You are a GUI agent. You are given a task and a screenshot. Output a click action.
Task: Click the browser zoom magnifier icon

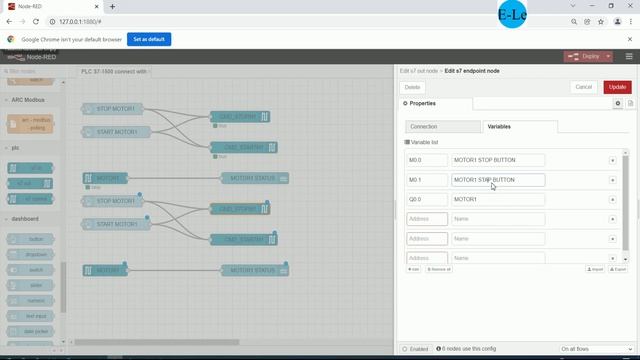574,22
